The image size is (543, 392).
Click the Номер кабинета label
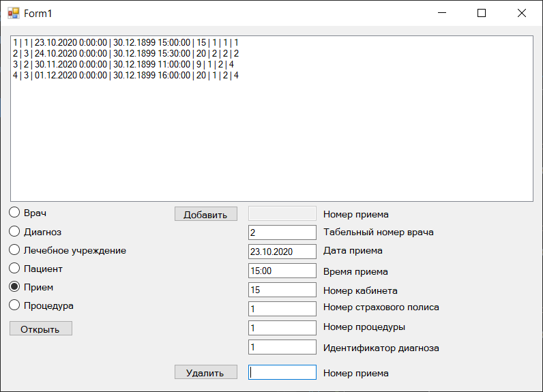[360, 290]
